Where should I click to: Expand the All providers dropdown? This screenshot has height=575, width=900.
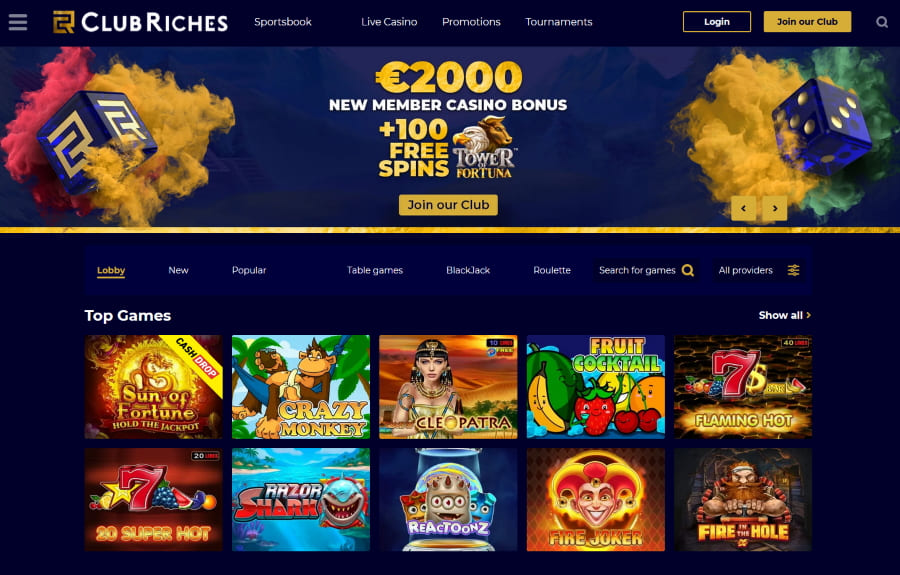(x=759, y=270)
